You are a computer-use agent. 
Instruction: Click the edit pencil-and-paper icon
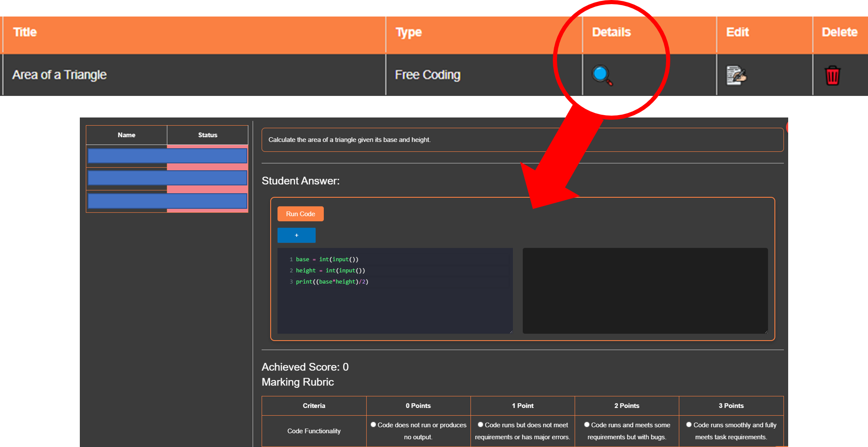[x=736, y=76]
